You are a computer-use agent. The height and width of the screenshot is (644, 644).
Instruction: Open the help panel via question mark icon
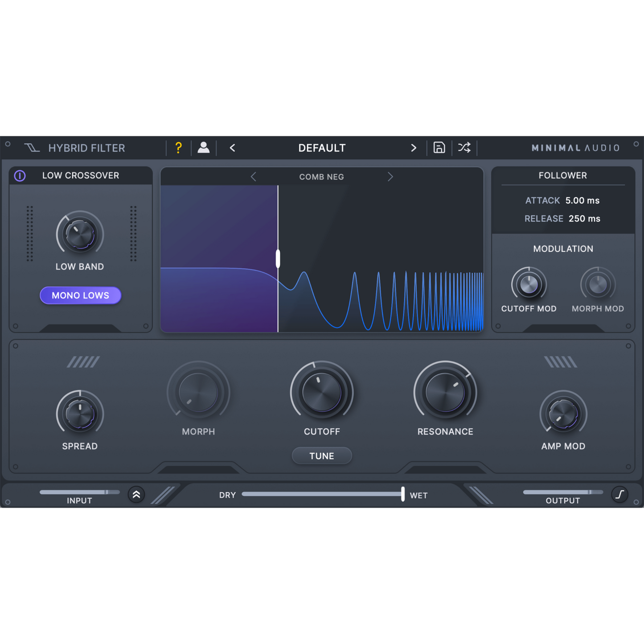179,148
